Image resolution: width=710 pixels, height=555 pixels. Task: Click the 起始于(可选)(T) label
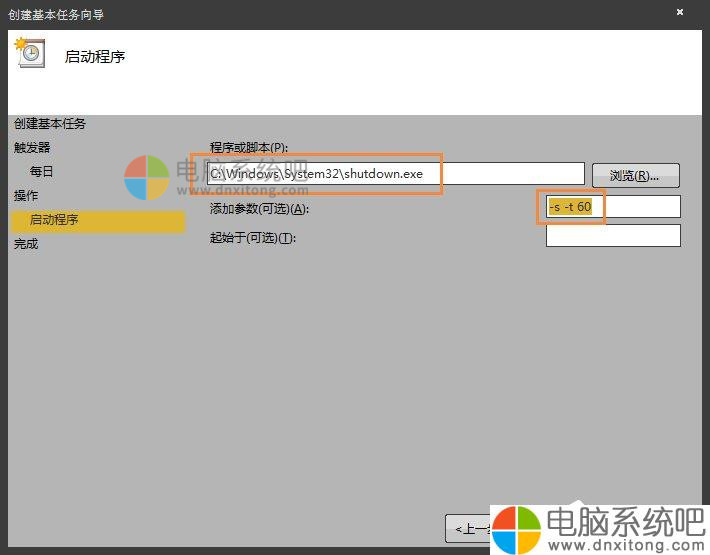[253, 238]
